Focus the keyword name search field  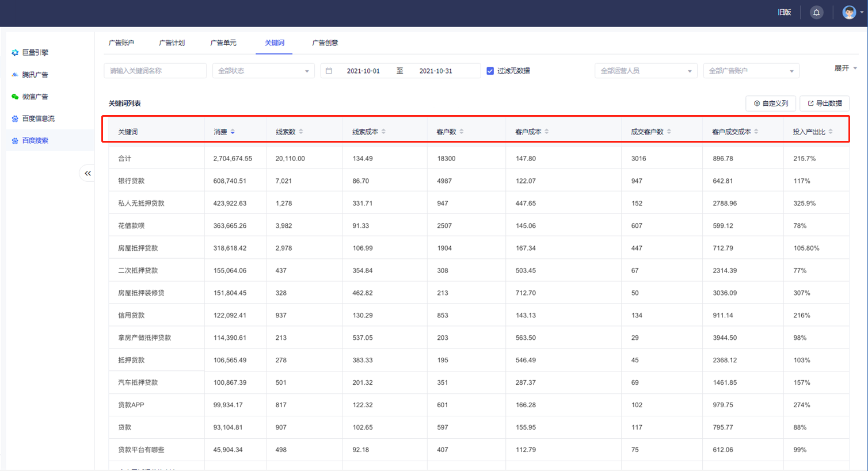155,71
